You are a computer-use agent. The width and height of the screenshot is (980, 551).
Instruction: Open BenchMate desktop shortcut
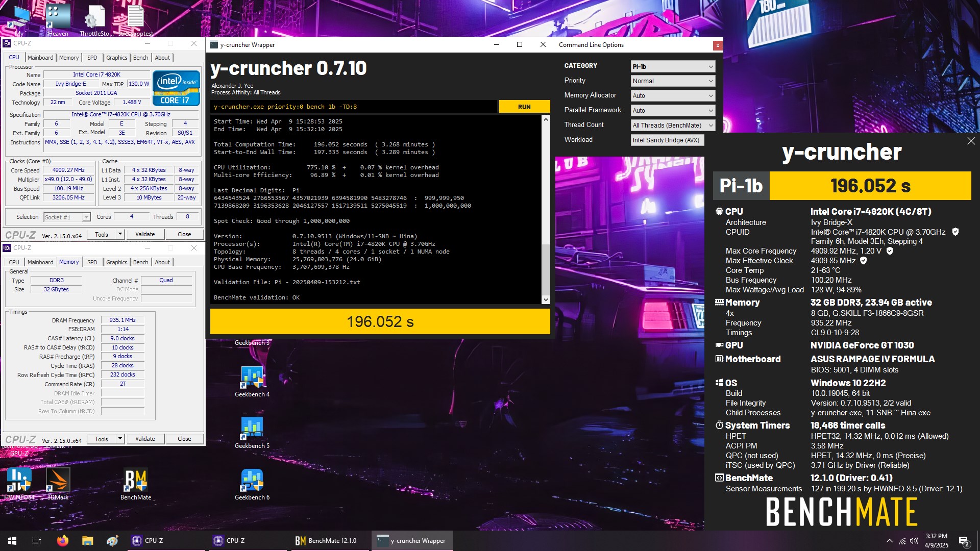tap(136, 485)
